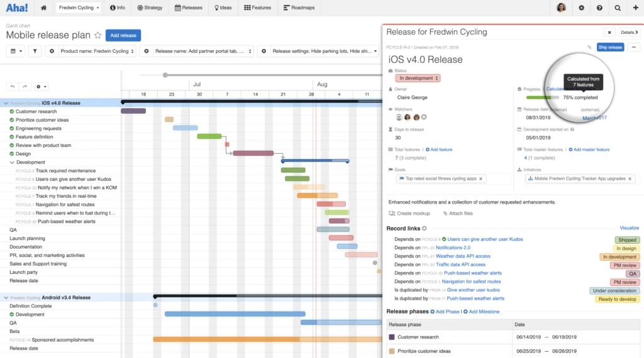Toggle Customer research completed check

12,112
